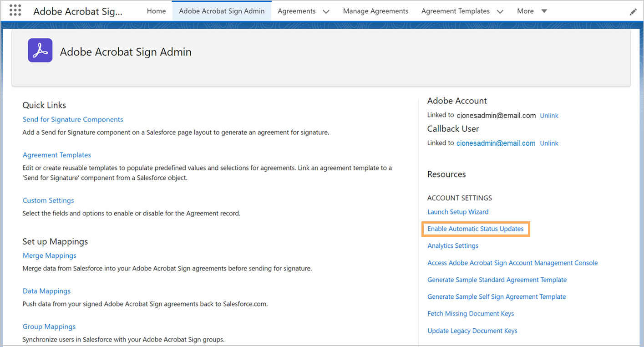The height and width of the screenshot is (347, 644).
Task: Open the Agreement Templates navigation tab
Action: click(x=456, y=11)
